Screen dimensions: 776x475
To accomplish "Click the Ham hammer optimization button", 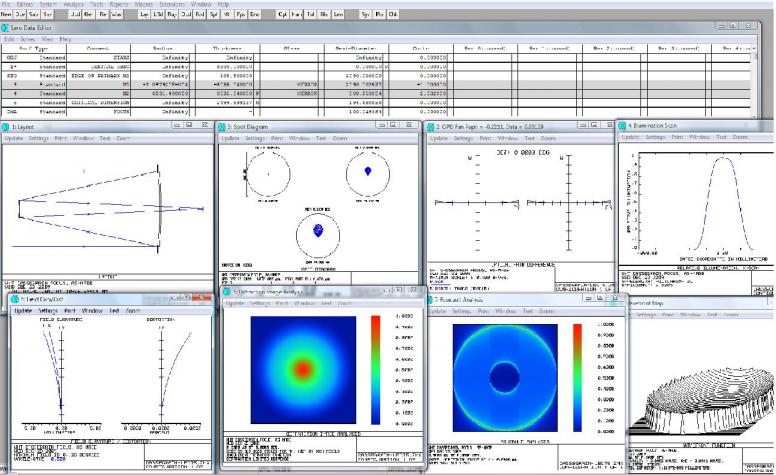I will coord(296,14).
